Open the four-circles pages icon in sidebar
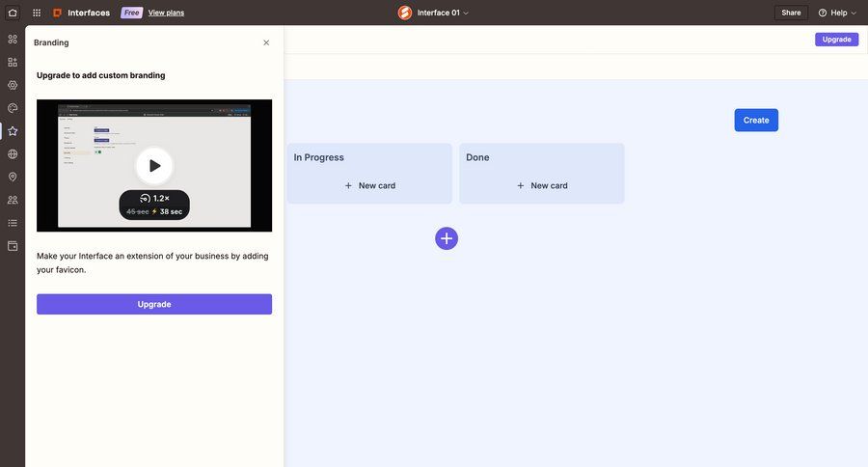Screen dimensions: 868x467 (13, 39)
